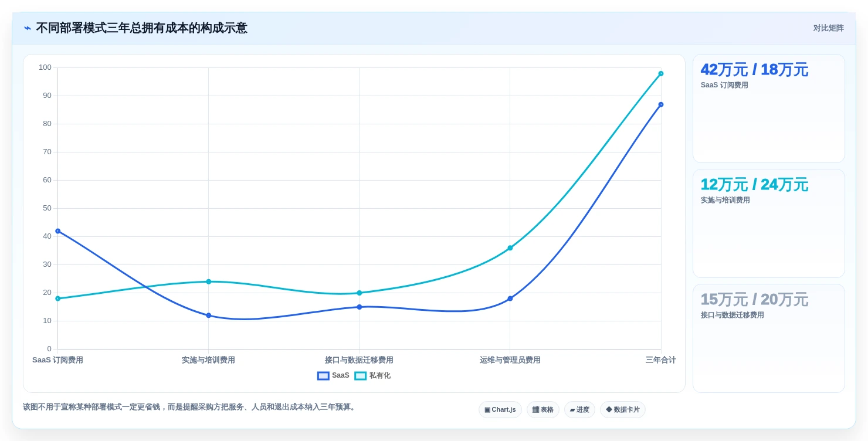Select the 进度 chip
This screenshot has width=868, height=441.
click(x=579, y=410)
